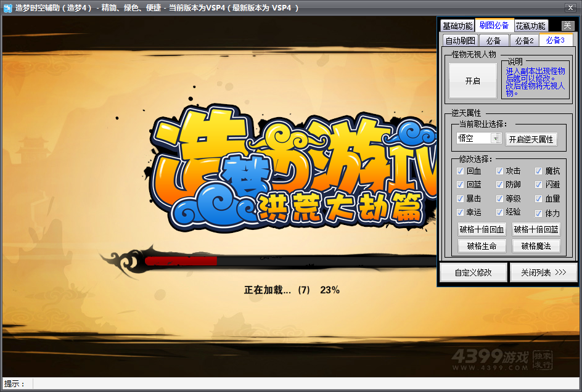This screenshot has height=392, width=582.
Task: Go to the 必备2 sub-tab
Action: click(524, 41)
